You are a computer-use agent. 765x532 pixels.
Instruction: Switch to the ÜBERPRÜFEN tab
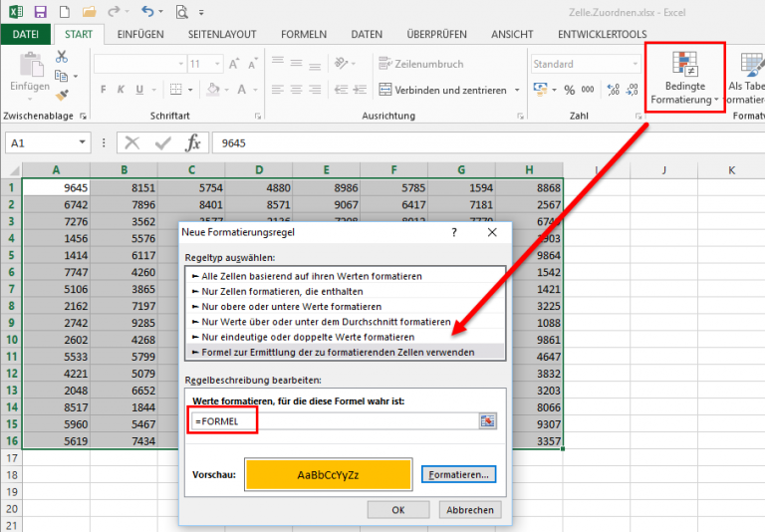click(436, 34)
